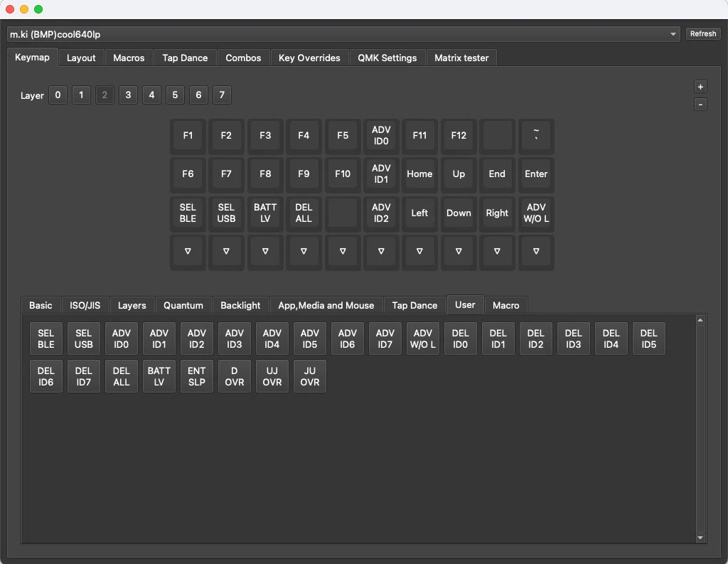This screenshot has height=564, width=728.
Task: Choose the D OVR keycode
Action: [x=235, y=376]
